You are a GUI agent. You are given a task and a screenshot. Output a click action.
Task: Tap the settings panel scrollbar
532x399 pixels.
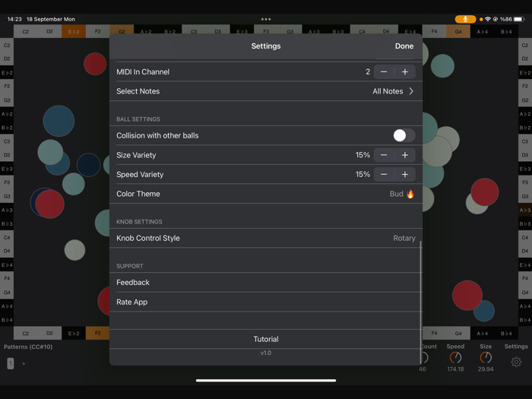click(421, 302)
